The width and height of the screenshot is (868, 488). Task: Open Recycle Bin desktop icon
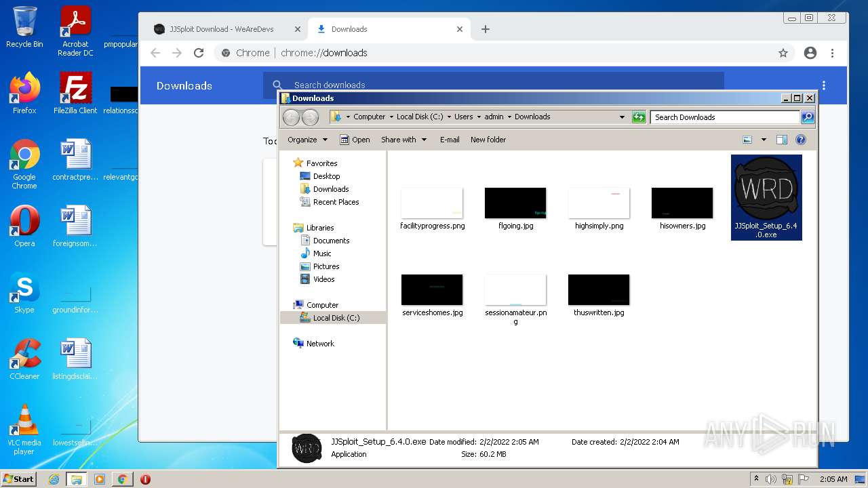24,27
